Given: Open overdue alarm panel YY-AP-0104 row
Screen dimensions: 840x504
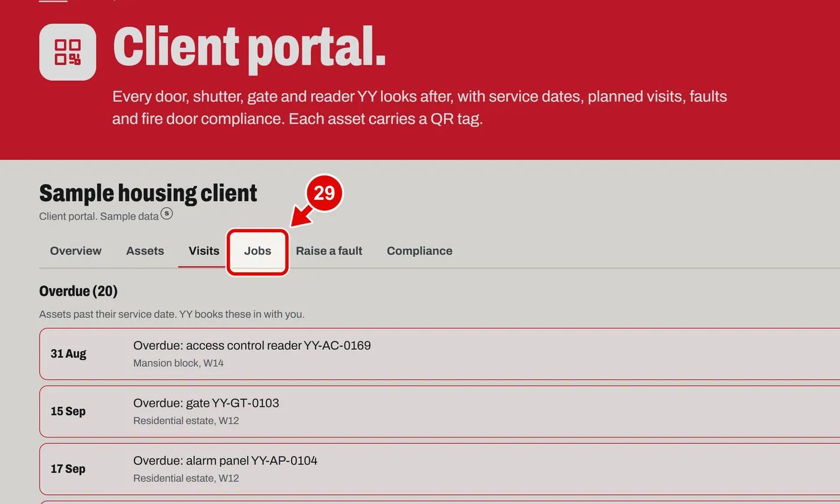Looking at the screenshot, I should click(x=440, y=469).
